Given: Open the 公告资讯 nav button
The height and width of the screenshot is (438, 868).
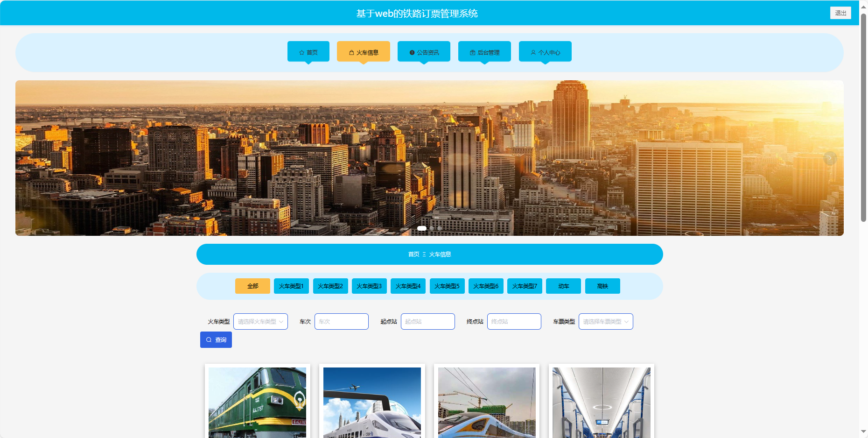Looking at the screenshot, I should [424, 51].
